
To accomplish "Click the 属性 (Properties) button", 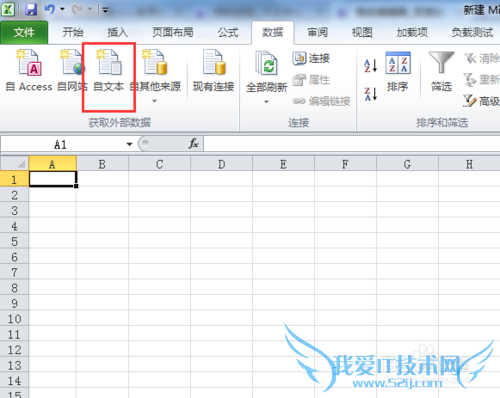I will coord(311,80).
